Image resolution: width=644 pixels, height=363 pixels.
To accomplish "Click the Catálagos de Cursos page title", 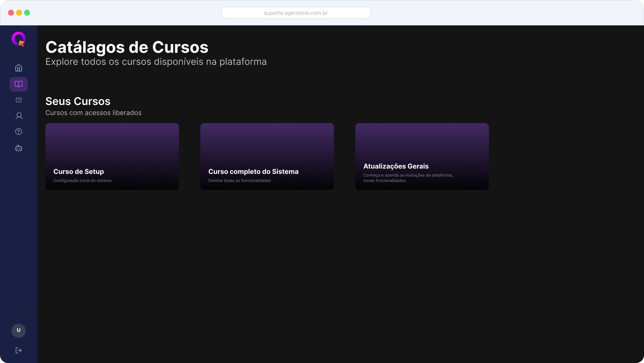I will pyautogui.click(x=127, y=47).
